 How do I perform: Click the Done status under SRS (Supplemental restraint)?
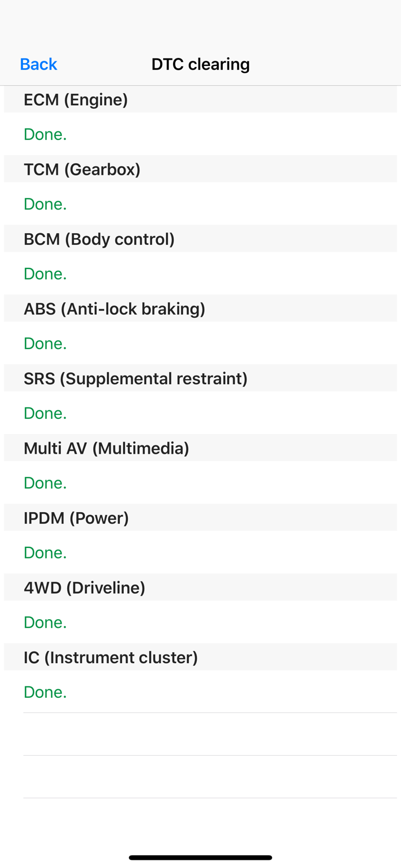[x=45, y=413]
